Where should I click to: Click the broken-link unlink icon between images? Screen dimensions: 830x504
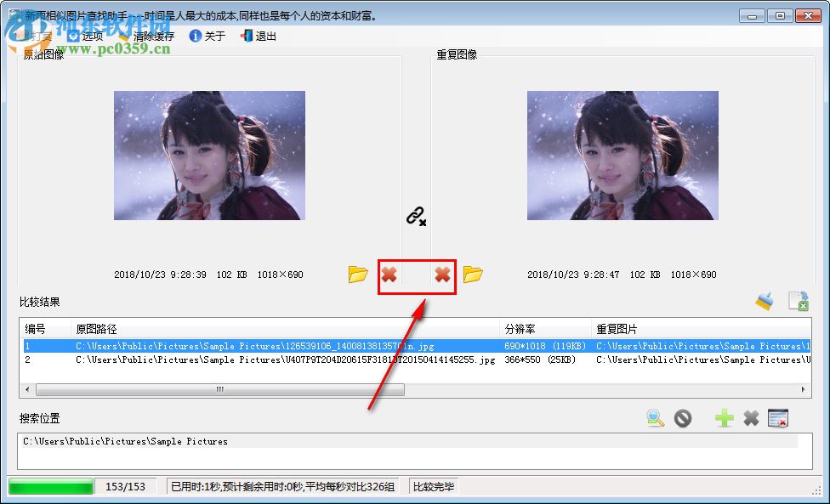pyautogui.click(x=414, y=217)
